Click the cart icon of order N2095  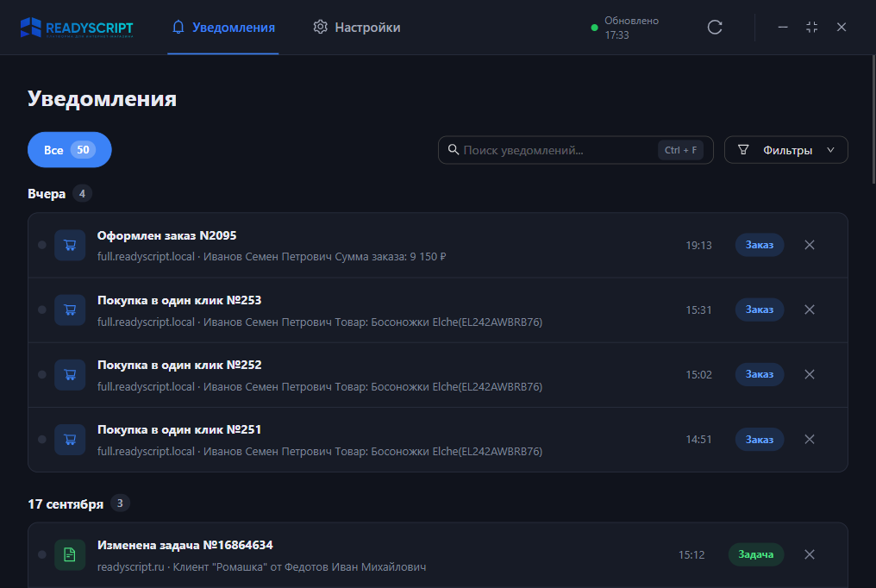70,245
